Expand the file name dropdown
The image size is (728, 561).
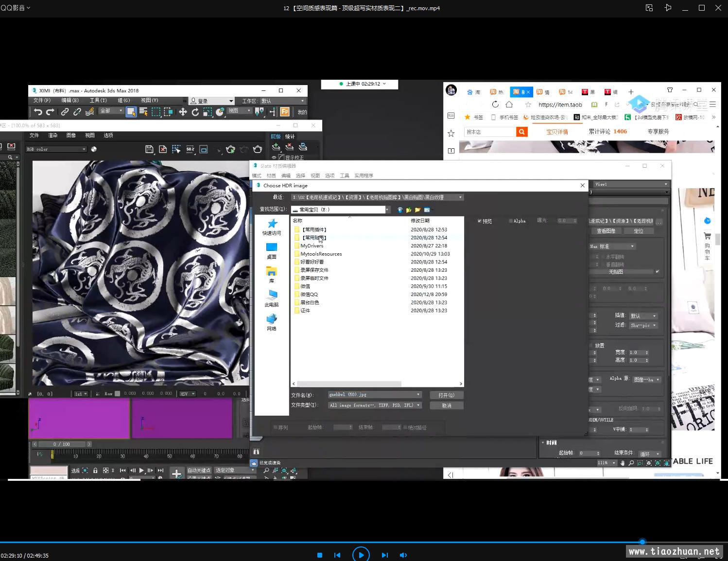pos(418,395)
